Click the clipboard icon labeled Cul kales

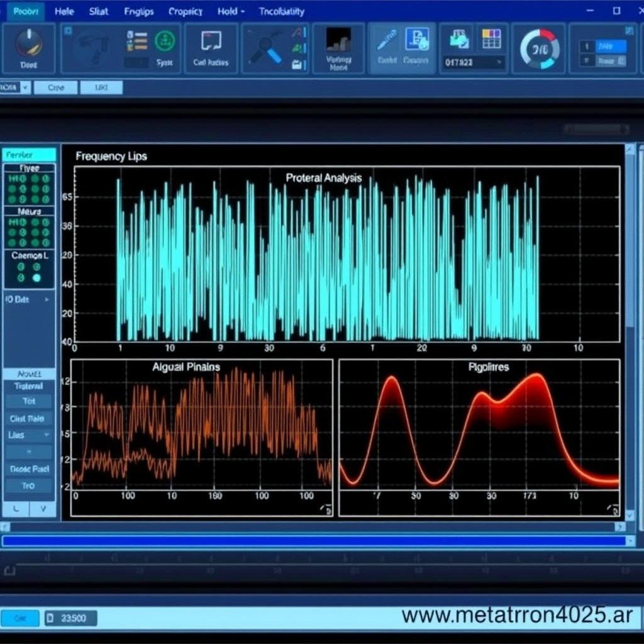pyautogui.click(x=210, y=42)
